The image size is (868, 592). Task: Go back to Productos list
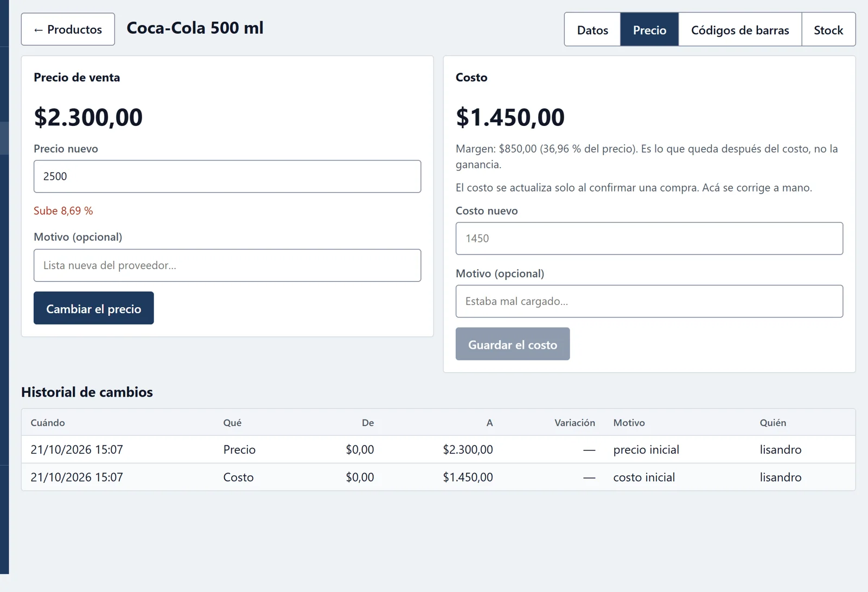tap(68, 29)
